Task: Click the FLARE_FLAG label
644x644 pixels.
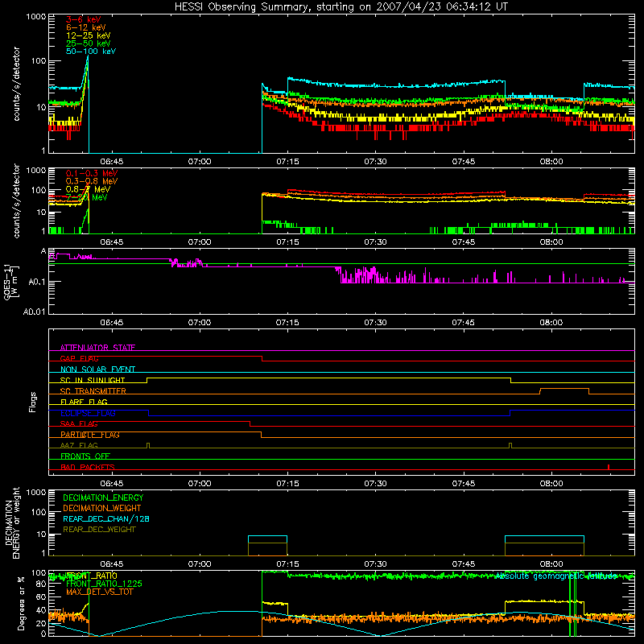Action: click(84, 402)
